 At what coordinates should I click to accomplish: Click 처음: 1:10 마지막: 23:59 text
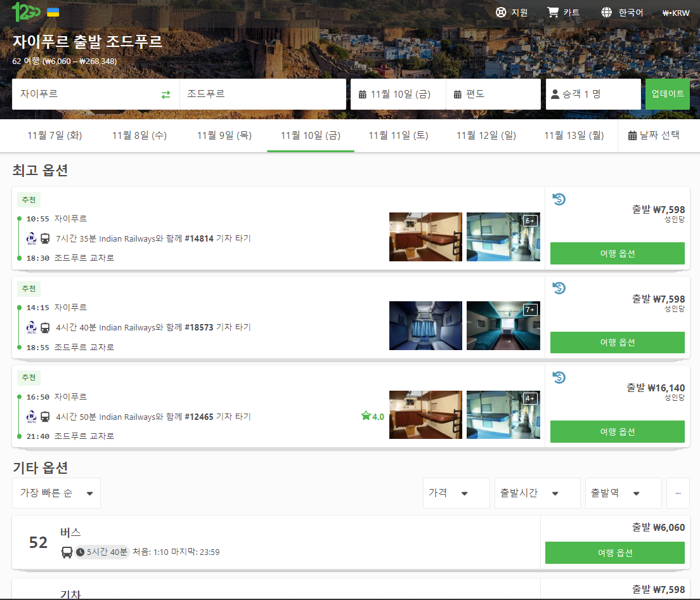(176, 552)
